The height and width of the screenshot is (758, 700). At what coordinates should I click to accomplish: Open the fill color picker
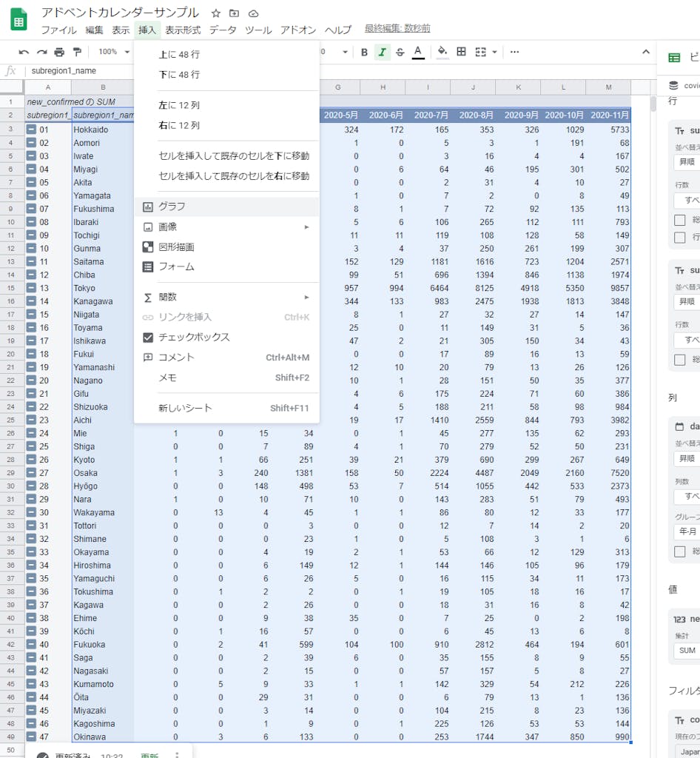pos(442,53)
